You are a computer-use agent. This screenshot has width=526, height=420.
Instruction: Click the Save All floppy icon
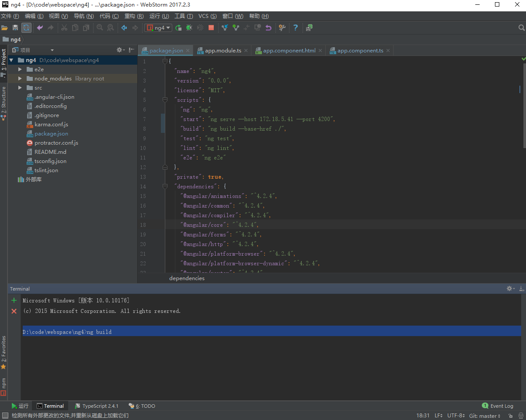point(15,28)
